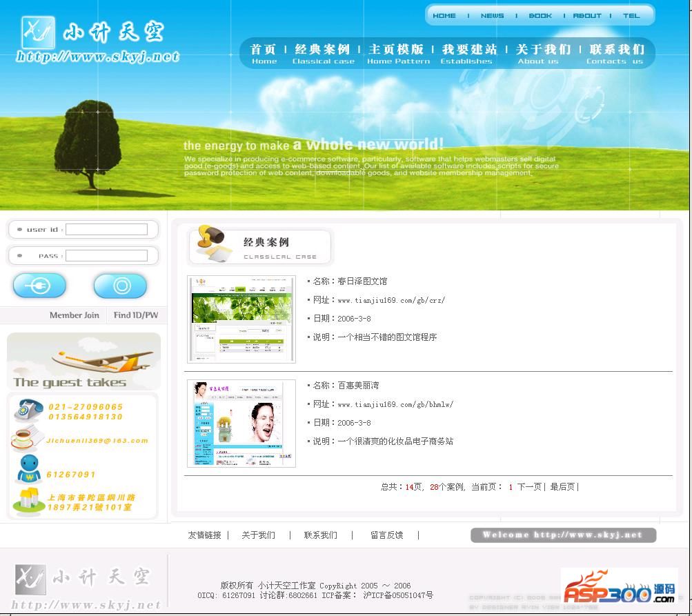Go to 下一页 next page
The image size is (692, 616).
coord(529,487)
